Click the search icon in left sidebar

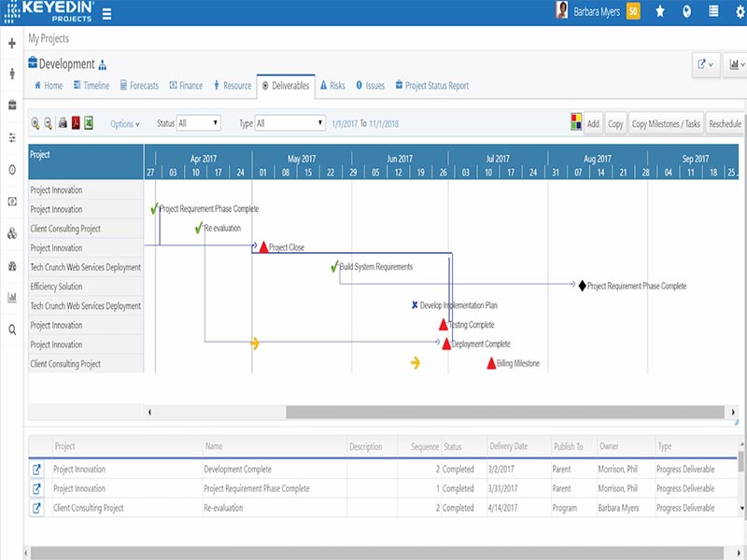pos(12,329)
